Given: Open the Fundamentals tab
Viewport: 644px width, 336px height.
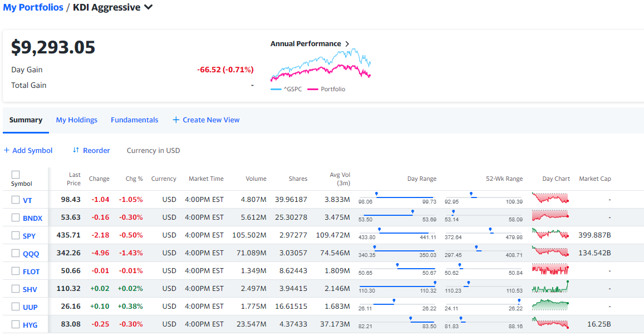Looking at the screenshot, I should tap(134, 120).
